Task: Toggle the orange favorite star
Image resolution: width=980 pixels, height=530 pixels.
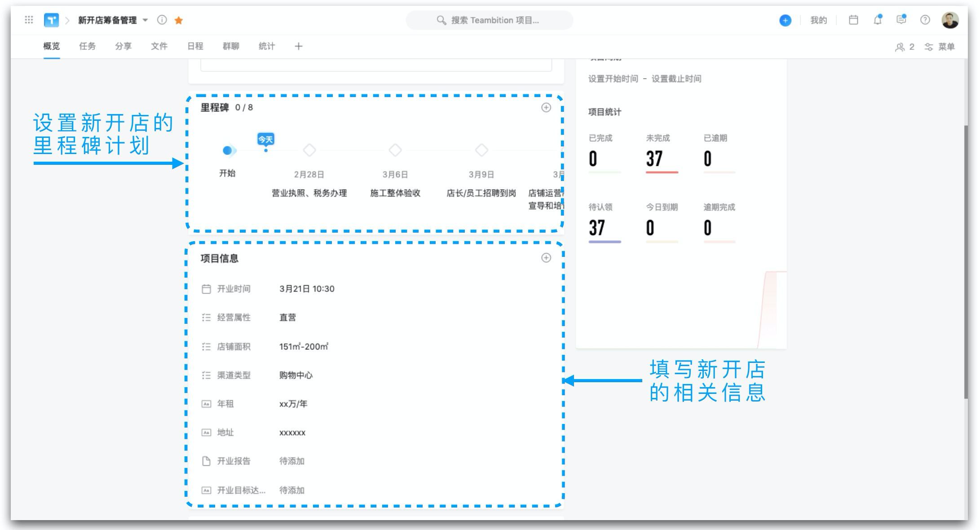Action: (x=179, y=20)
